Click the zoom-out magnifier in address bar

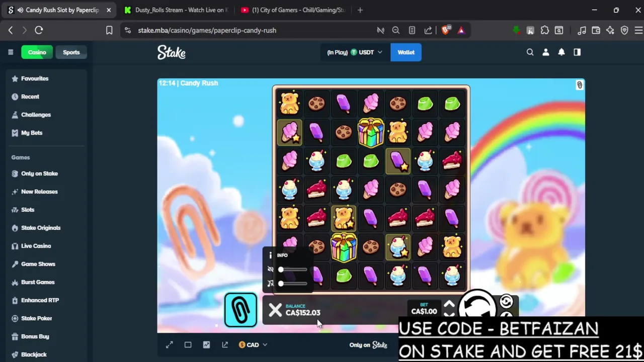click(x=396, y=30)
